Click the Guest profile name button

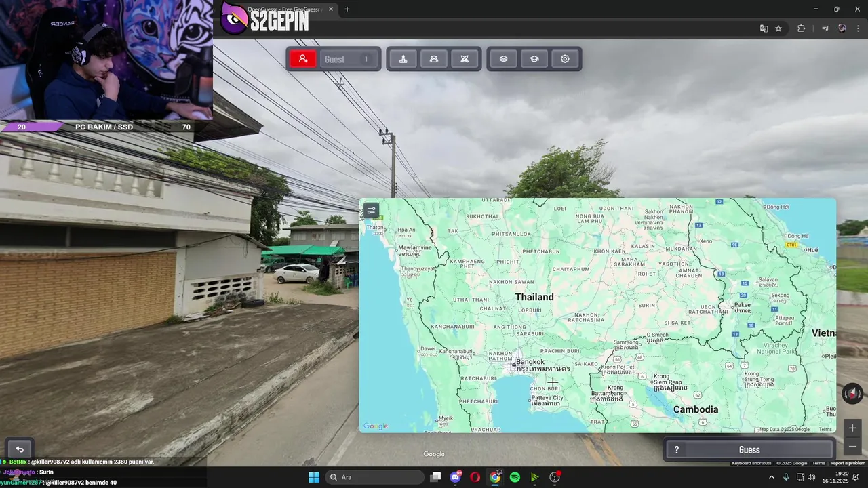[349, 59]
